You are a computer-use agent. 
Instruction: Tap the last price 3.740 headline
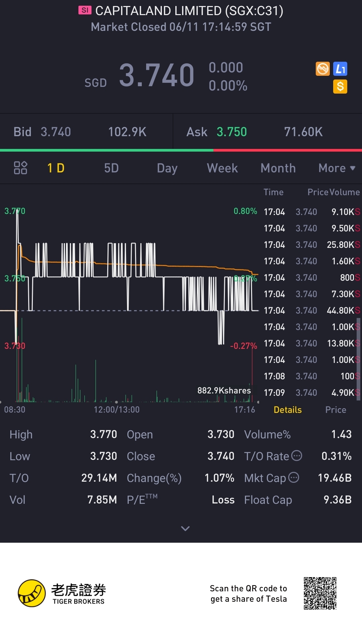point(157,75)
